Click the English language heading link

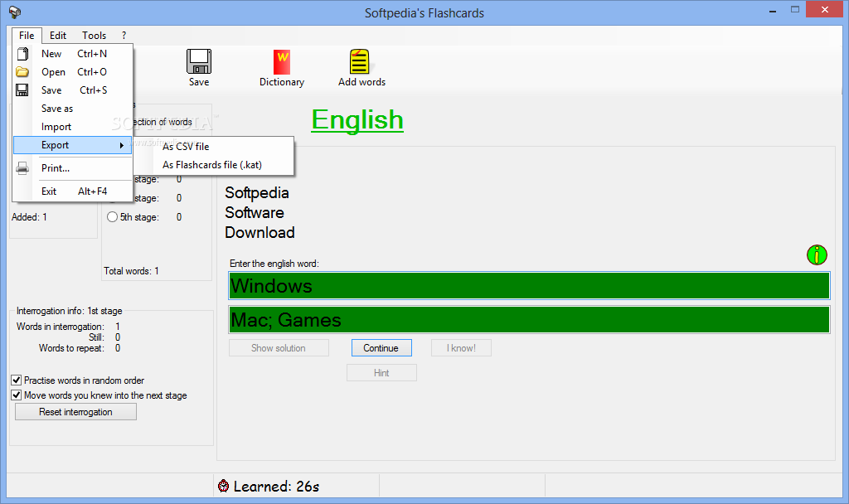(357, 119)
